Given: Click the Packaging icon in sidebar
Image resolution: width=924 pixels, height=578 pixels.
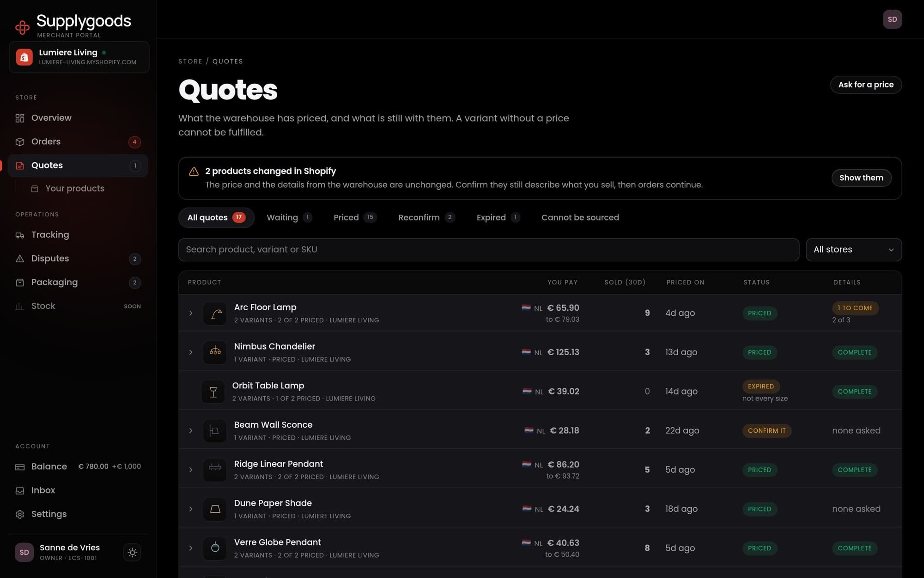Looking at the screenshot, I should pyautogui.click(x=20, y=283).
